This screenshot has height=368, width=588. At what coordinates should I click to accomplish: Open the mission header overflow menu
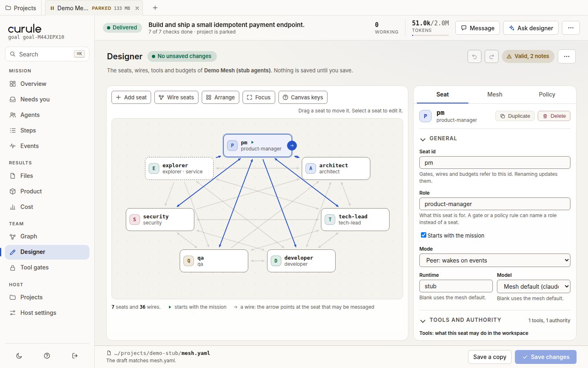point(571,28)
